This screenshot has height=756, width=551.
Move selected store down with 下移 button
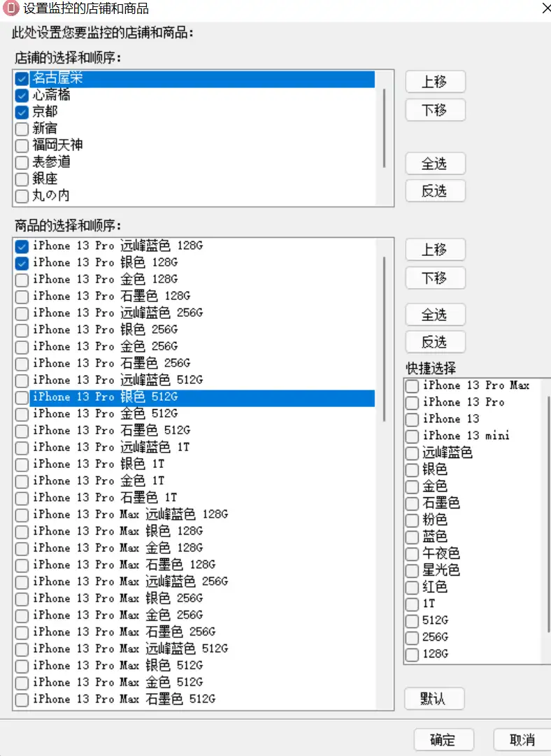436,110
